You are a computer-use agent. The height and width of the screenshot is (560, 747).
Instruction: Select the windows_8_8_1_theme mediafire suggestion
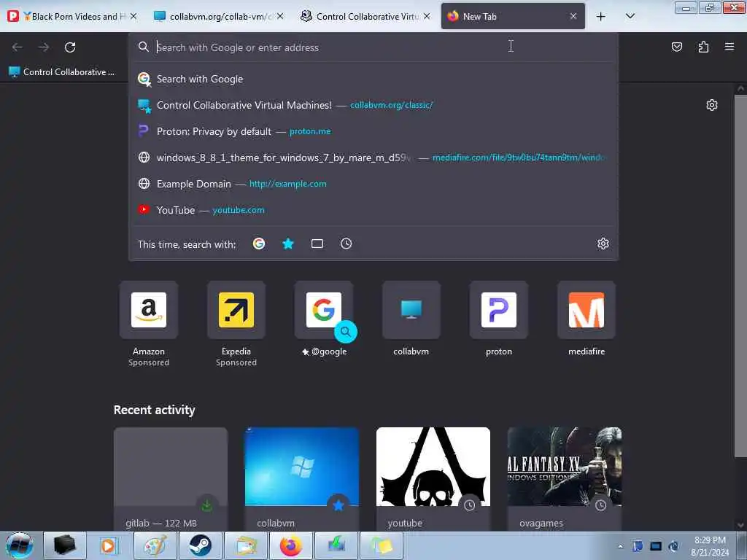click(373, 157)
